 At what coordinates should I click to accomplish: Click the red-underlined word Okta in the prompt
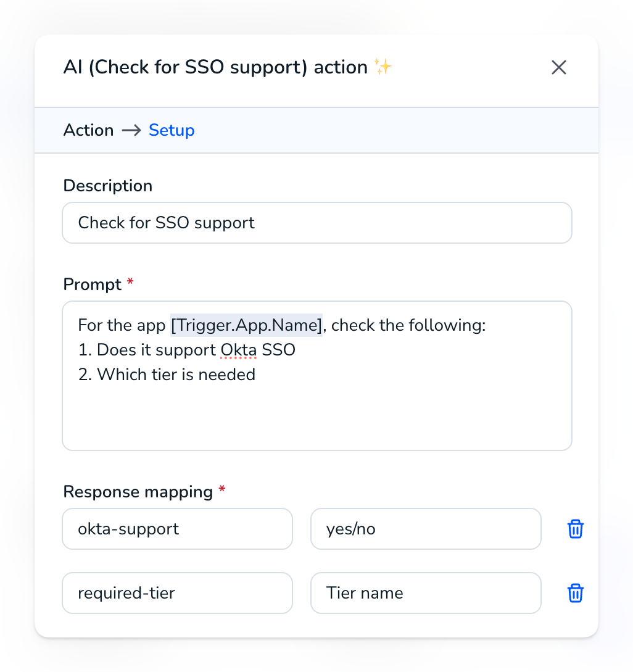tap(239, 350)
